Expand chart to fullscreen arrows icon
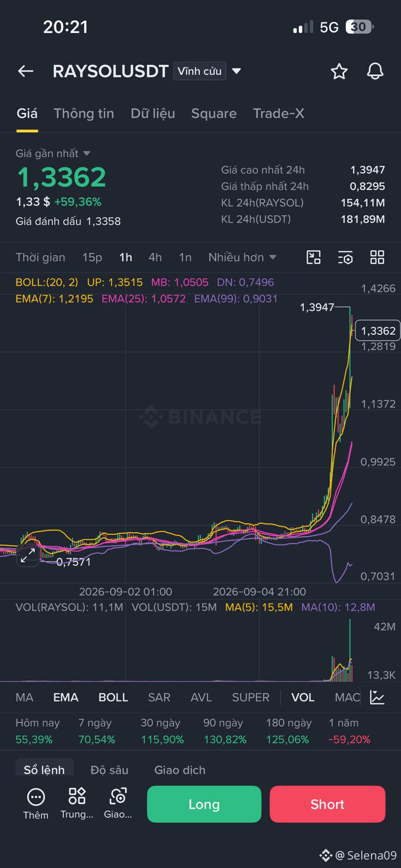 point(28,556)
